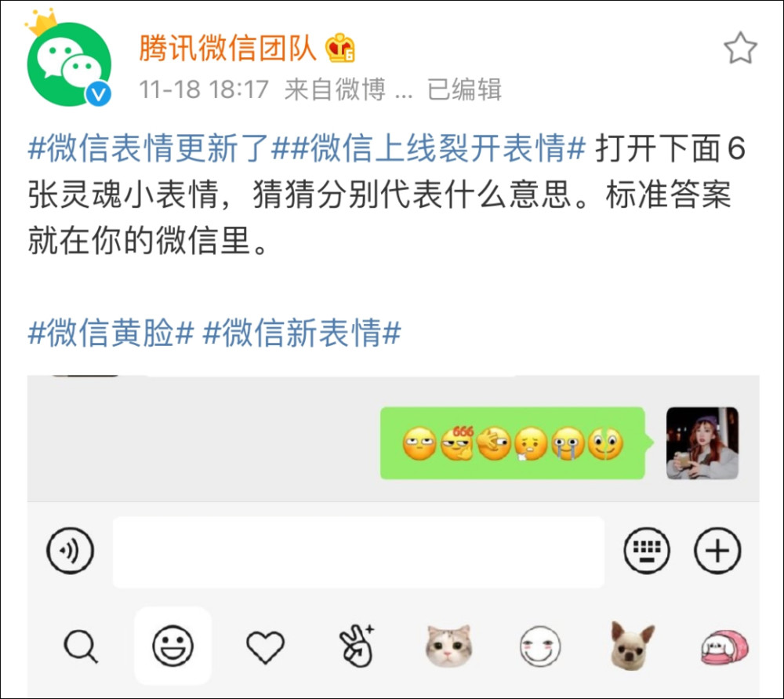Open hashtag 微信新表情

(x=302, y=332)
